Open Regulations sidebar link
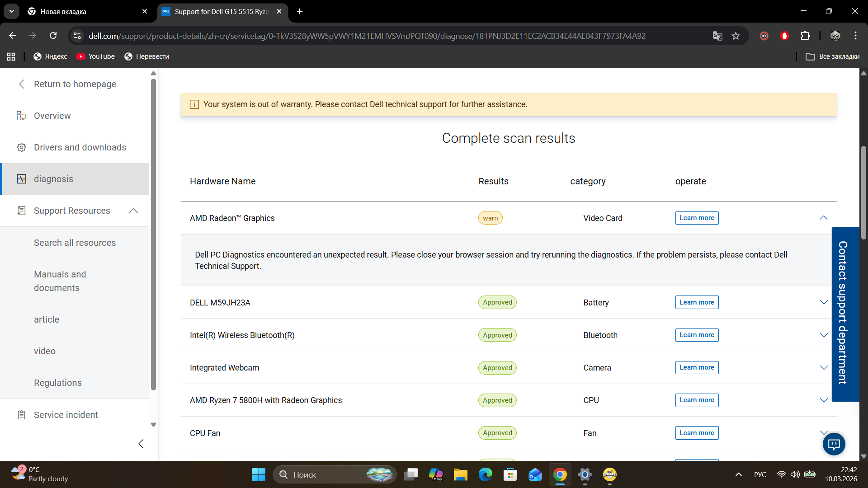This screenshot has height=488, width=868. [x=58, y=383]
